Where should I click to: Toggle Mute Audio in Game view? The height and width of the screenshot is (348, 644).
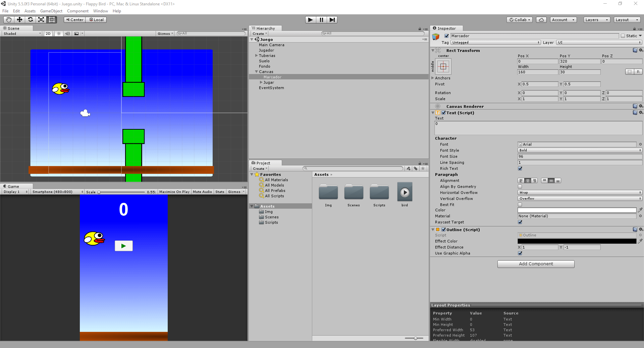tap(202, 192)
